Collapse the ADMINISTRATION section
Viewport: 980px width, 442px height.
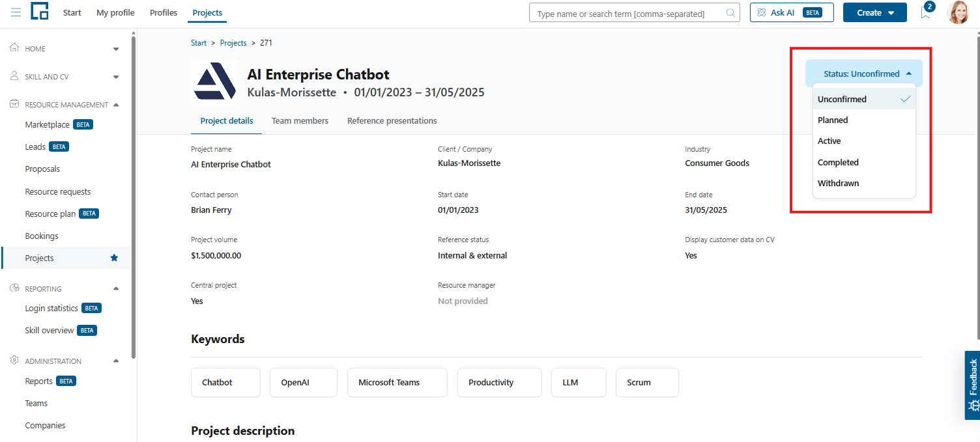point(116,361)
